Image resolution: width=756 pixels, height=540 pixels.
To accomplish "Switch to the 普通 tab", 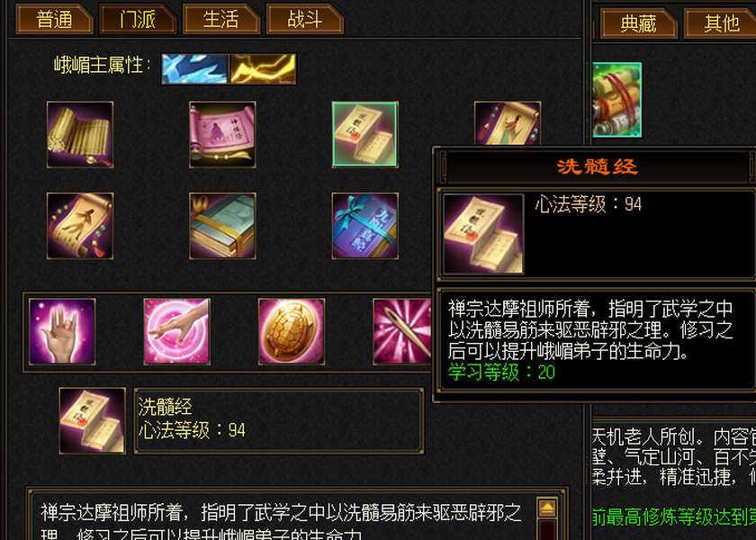I will pyautogui.click(x=54, y=19).
